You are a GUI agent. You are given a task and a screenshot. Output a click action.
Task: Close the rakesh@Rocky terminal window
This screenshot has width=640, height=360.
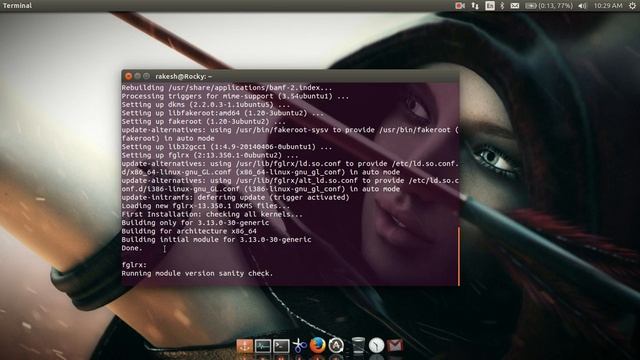click(x=128, y=76)
